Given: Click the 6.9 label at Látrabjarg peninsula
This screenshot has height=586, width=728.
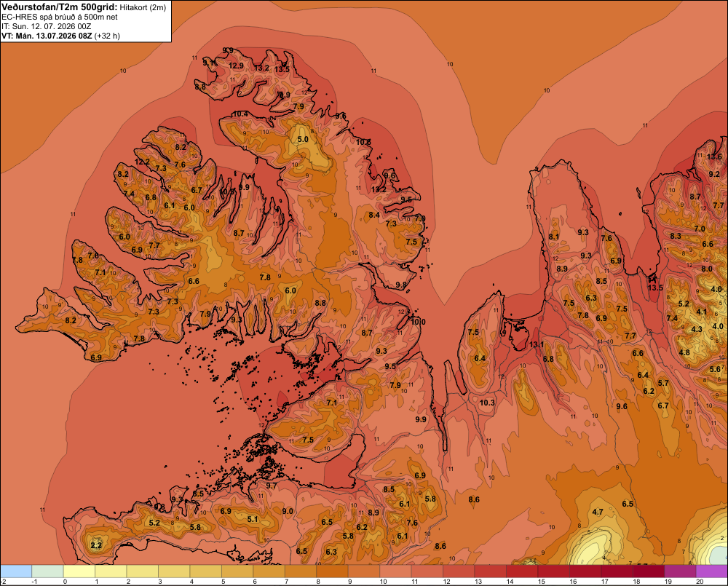Looking at the screenshot, I should 96,357.
